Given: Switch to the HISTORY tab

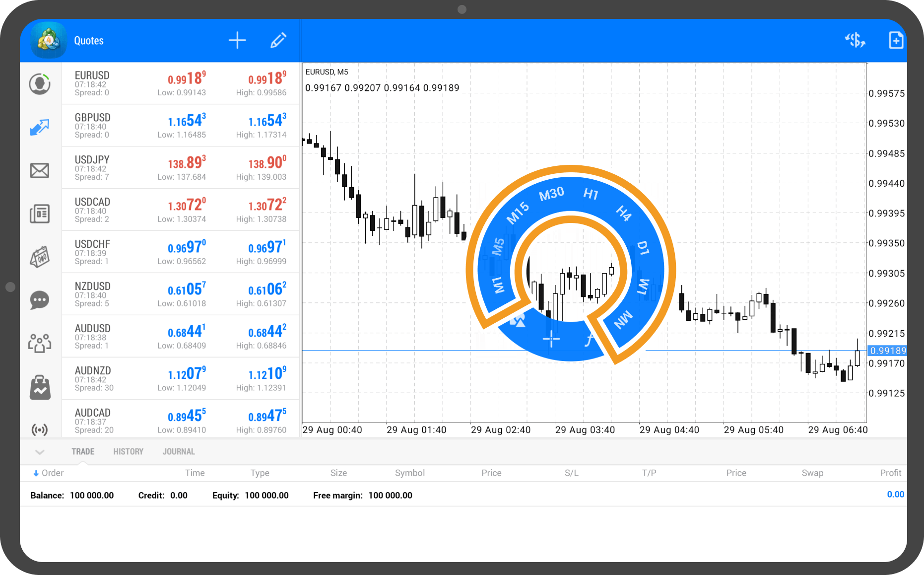Looking at the screenshot, I should (128, 452).
